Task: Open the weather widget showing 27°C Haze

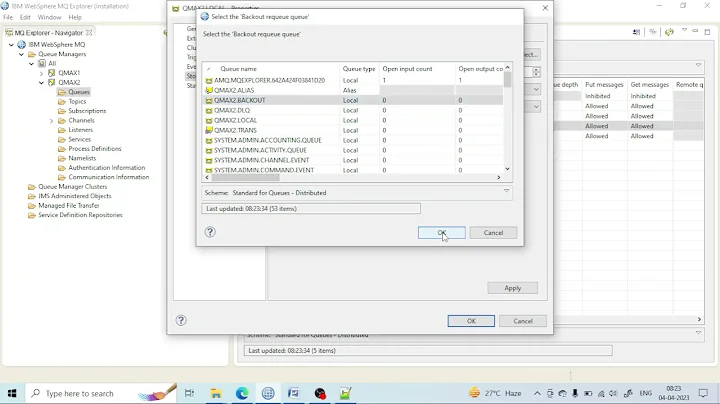Action: click(495, 393)
